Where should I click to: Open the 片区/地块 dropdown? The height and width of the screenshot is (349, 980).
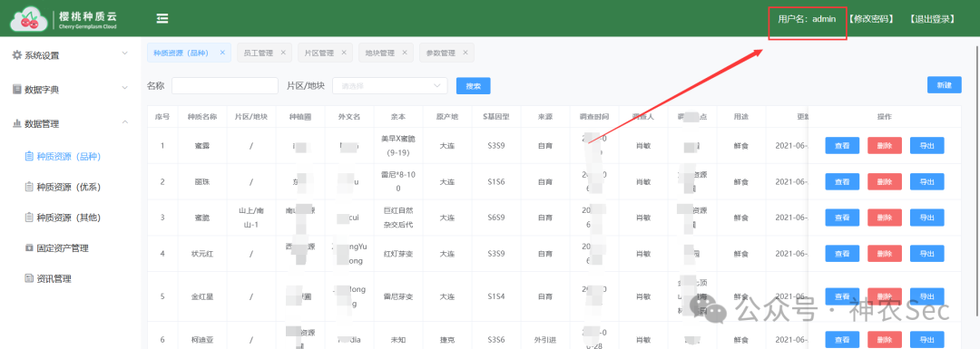(390, 85)
